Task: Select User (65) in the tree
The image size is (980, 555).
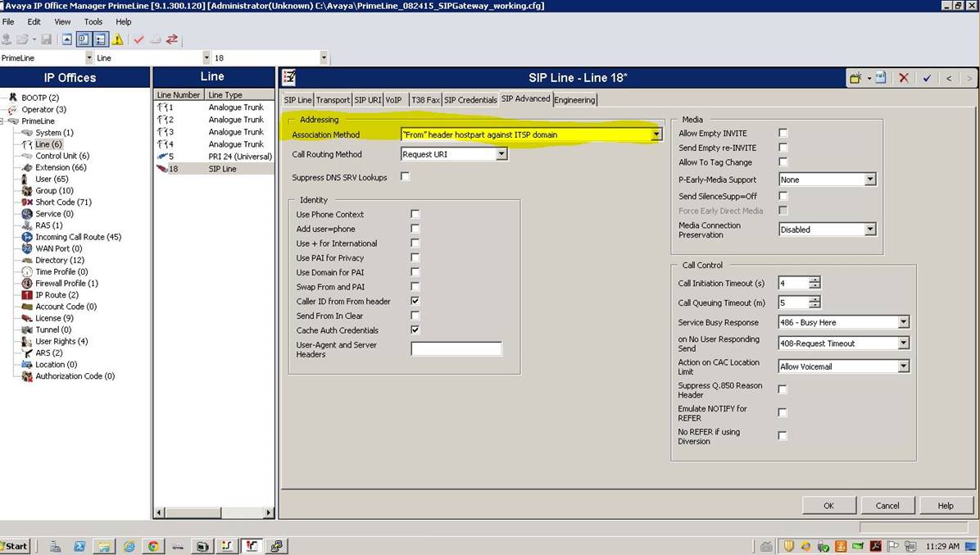Action: (x=52, y=179)
